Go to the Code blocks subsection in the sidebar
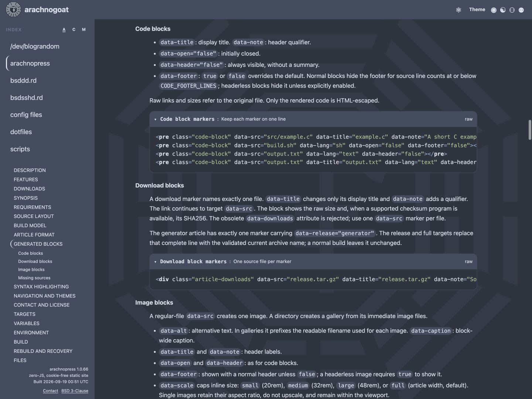The height and width of the screenshot is (399, 532). tap(30, 253)
